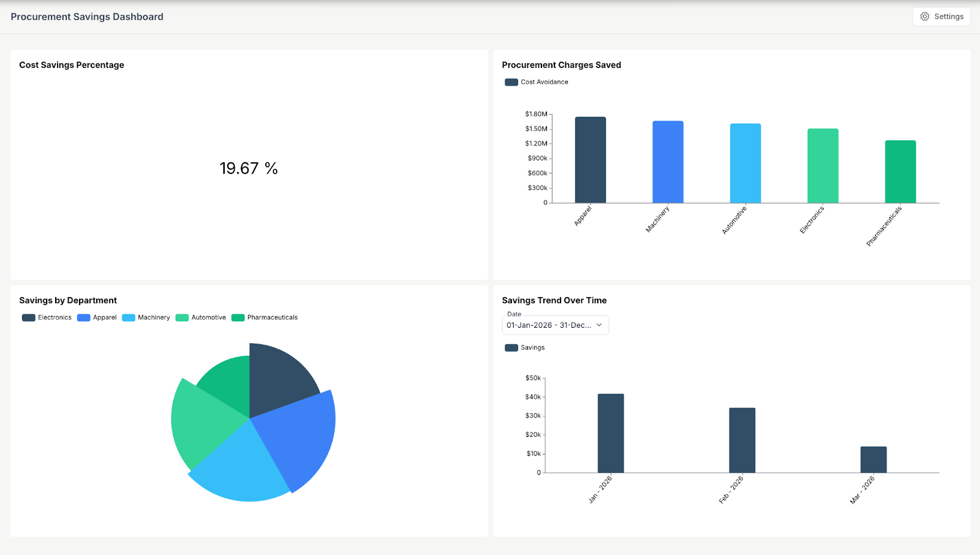Click the Apparel legend swatch

tap(83, 317)
